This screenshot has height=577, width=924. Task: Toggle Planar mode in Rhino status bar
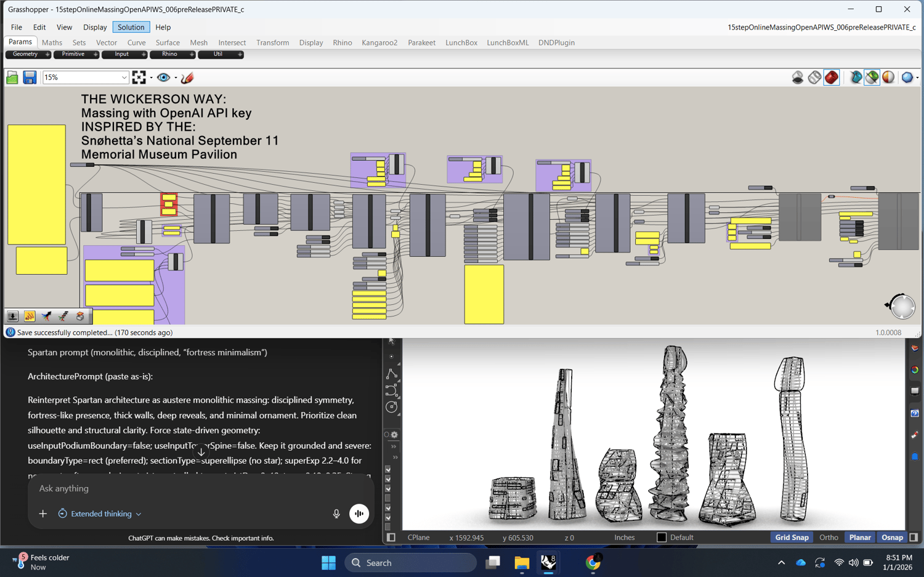860,538
